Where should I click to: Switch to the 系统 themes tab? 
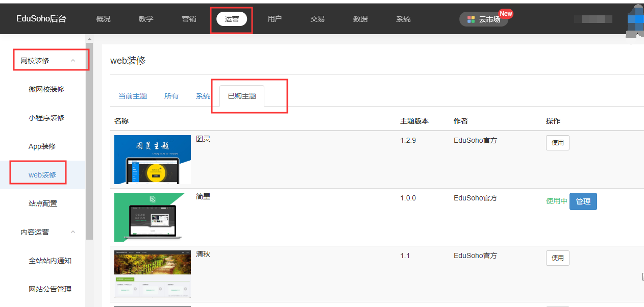tap(203, 96)
